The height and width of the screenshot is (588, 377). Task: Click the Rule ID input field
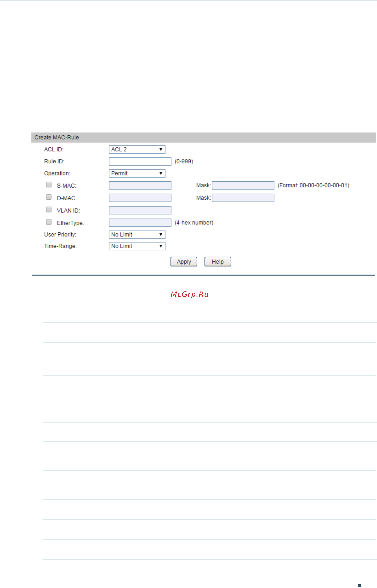click(140, 162)
